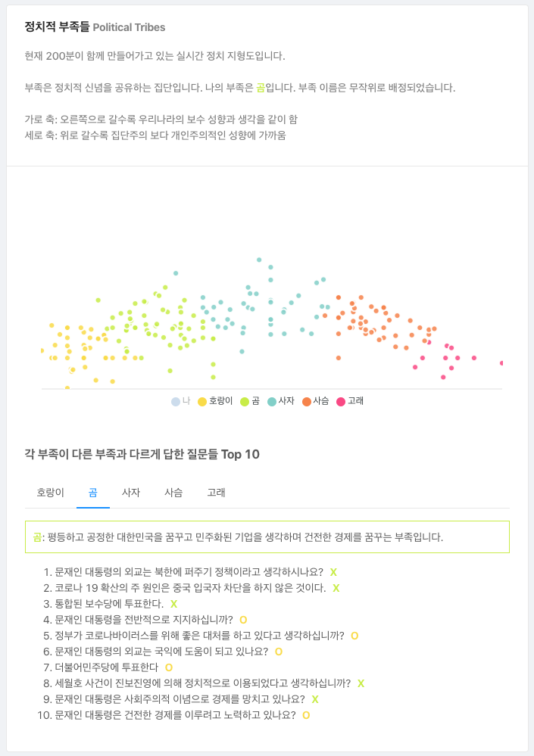This screenshot has width=534, height=756.
Task: Click the pink 고래 legend color dot
Action: tap(341, 402)
